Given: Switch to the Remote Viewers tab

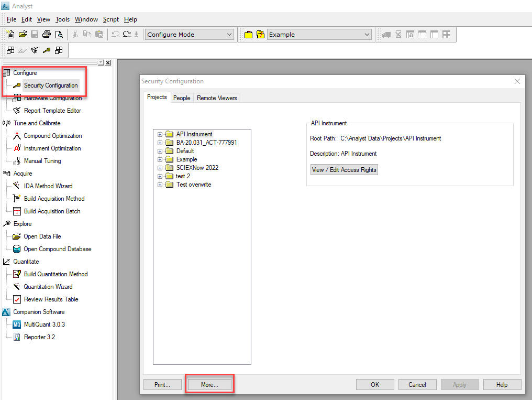Looking at the screenshot, I should [x=217, y=98].
